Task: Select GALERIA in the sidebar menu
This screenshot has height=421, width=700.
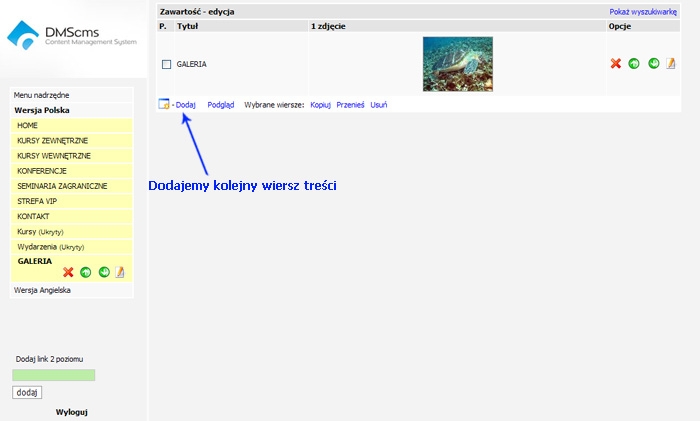Action: pyautogui.click(x=35, y=261)
